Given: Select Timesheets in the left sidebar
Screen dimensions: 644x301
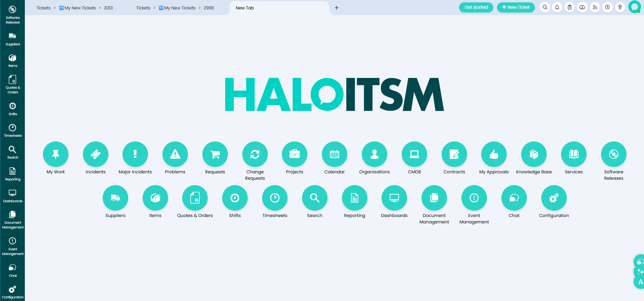Looking at the screenshot, I should click(12, 131).
